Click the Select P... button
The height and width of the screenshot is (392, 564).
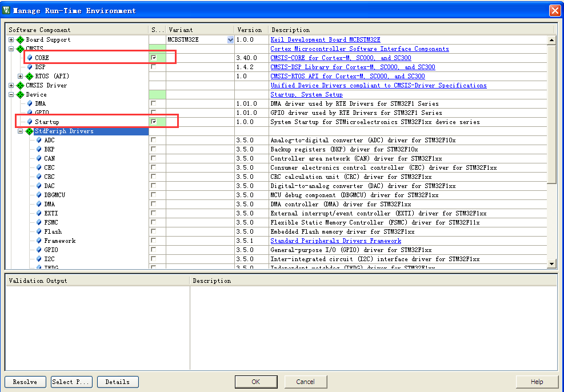point(71,382)
